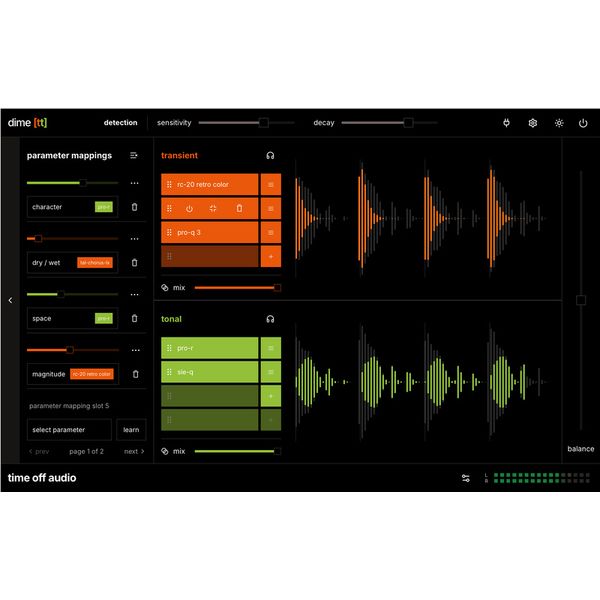600x600 pixels.
Task: Click the parameter mappings list icon
Action: [x=134, y=155]
